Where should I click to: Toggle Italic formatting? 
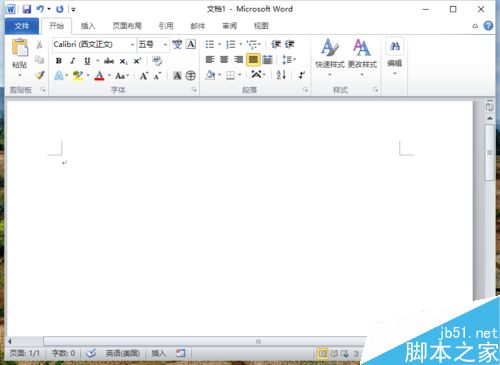click(73, 61)
